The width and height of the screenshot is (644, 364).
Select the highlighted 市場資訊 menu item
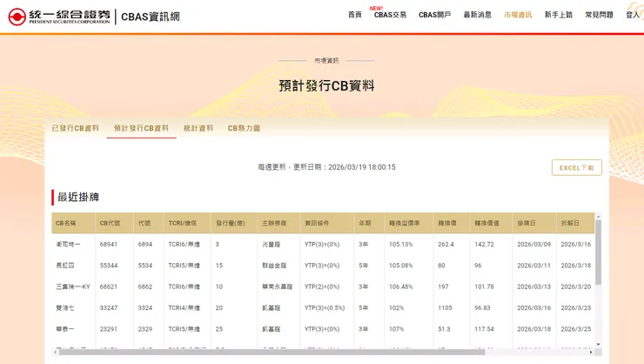tap(518, 15)
